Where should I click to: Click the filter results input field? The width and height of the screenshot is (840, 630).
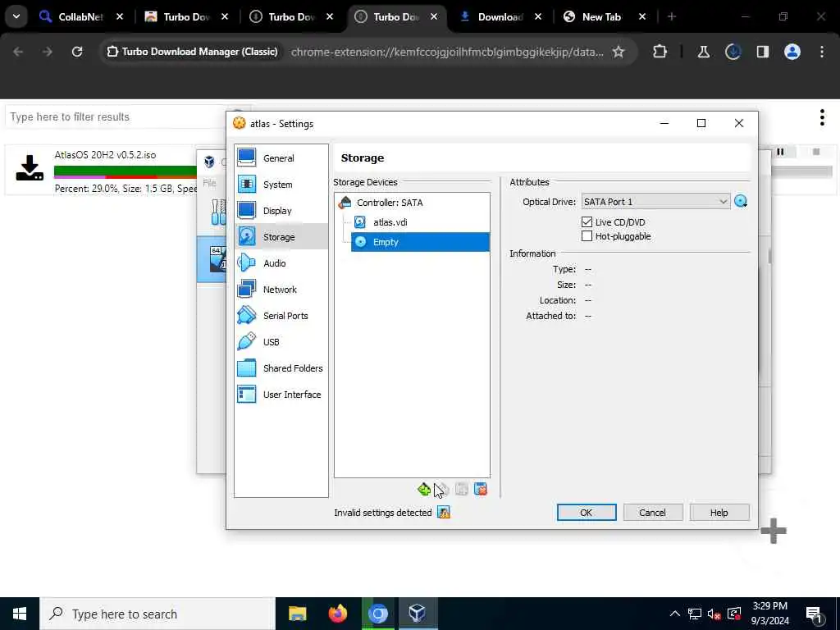click(x=115, y=116)
